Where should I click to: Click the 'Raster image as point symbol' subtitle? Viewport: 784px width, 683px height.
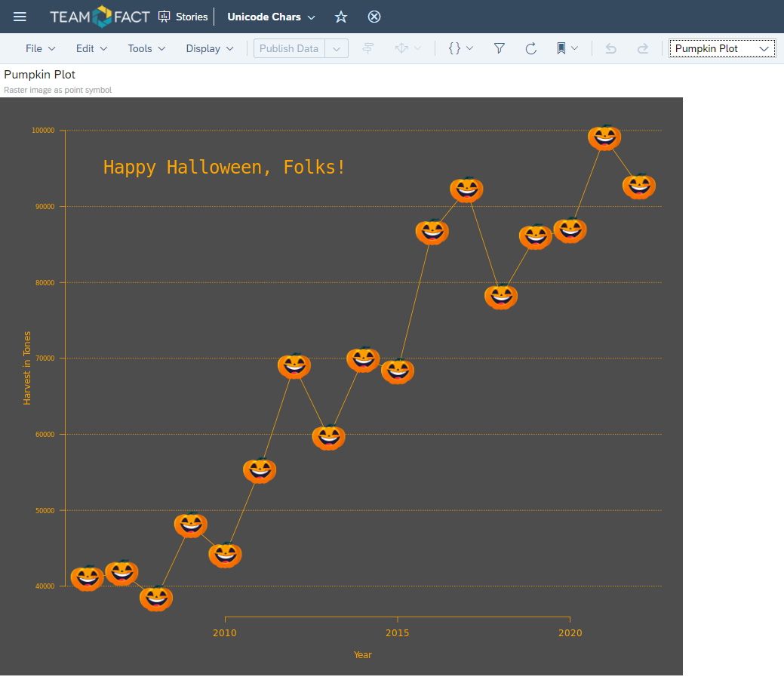click(57, 90)
